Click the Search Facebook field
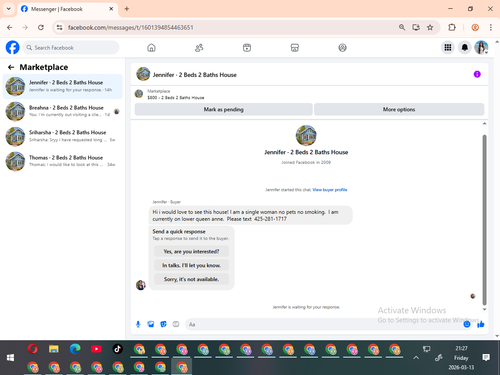Viewport: 500px width, 375px height. pos(71,48)
